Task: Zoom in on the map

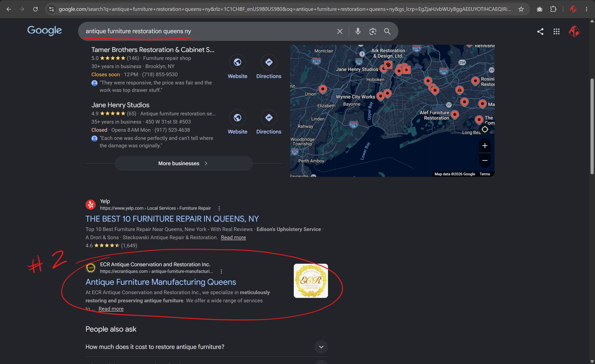Action: [485, 146]
